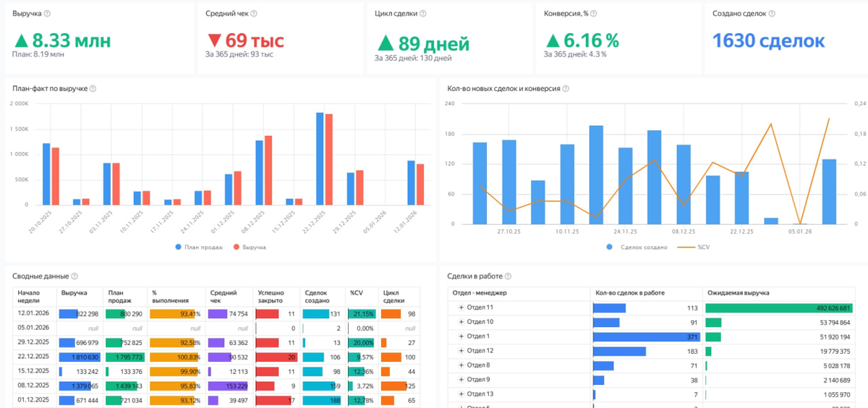Sort by Цикл сделки table column header
The width and height of the screenshot is (868, 408).
pos(399,297)
